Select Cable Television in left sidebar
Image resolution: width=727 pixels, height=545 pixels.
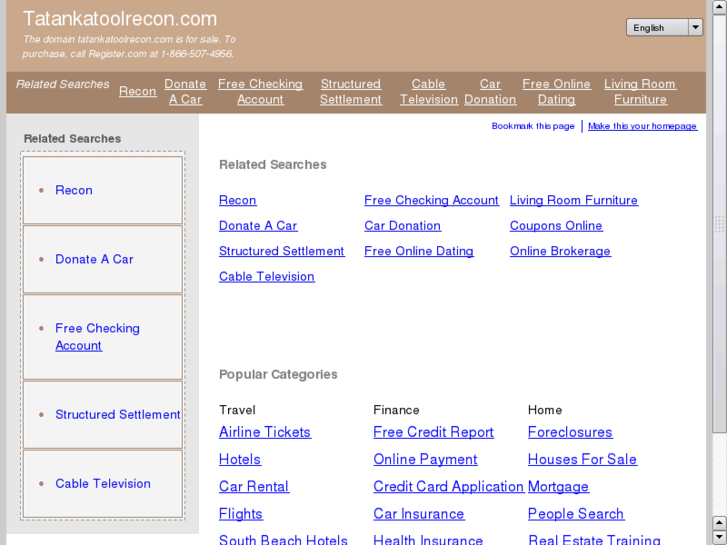point(103,483)
